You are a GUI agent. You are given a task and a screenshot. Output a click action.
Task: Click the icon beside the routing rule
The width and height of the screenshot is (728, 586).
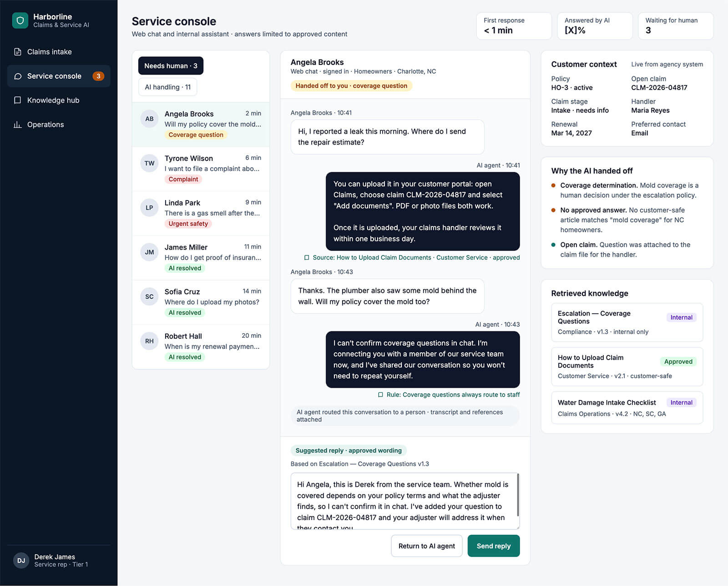coord(380,395)
